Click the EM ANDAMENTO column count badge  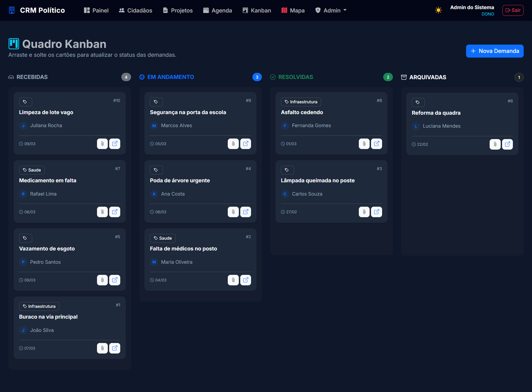(x=257, y=77)
